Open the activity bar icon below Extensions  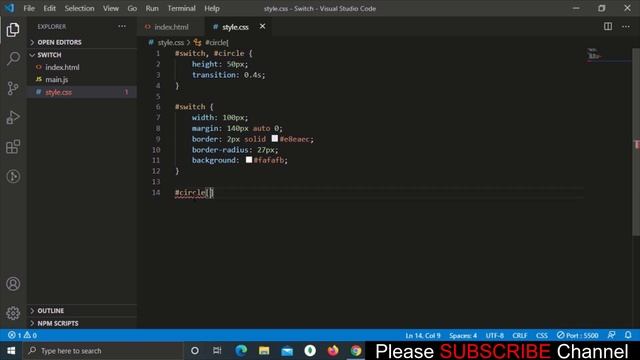coord(13,176)
